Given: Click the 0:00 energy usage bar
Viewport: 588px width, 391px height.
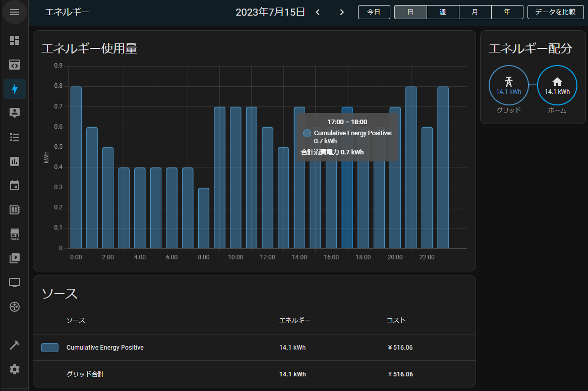Looking at the screenshot, I should coord(76,167).
